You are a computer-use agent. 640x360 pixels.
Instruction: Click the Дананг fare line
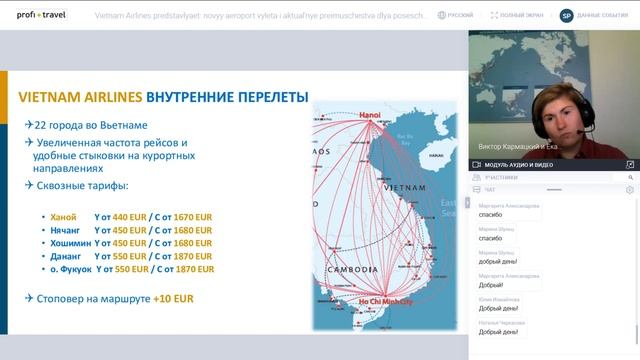tap(131, 256)
